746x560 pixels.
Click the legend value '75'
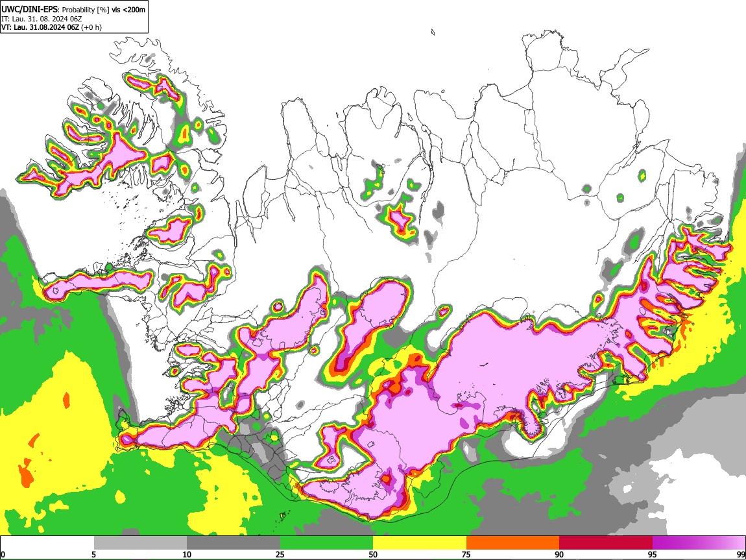(466, 554)
